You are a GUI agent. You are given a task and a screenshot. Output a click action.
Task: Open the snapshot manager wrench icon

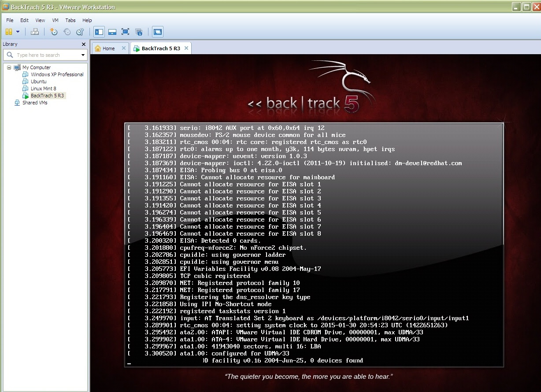point(80,32)
